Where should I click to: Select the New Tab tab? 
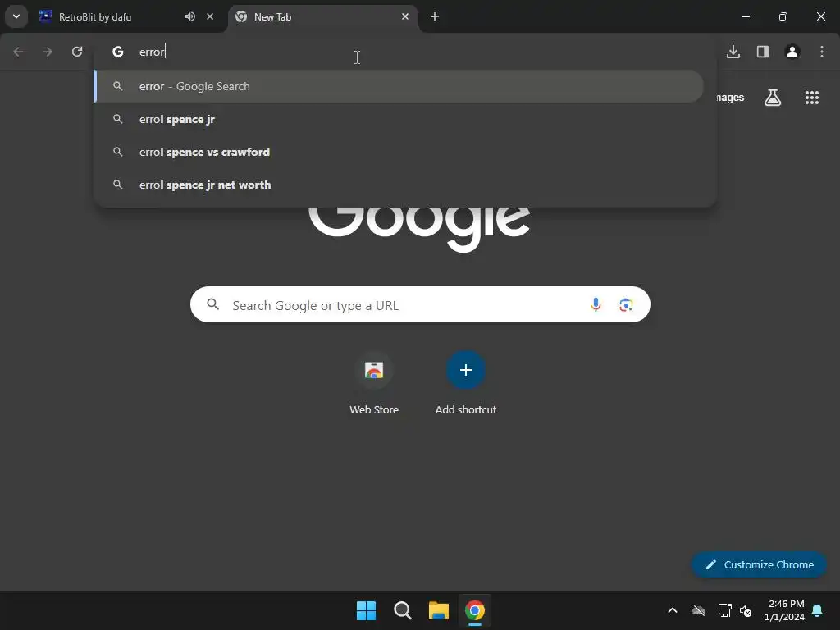(323, 16)
